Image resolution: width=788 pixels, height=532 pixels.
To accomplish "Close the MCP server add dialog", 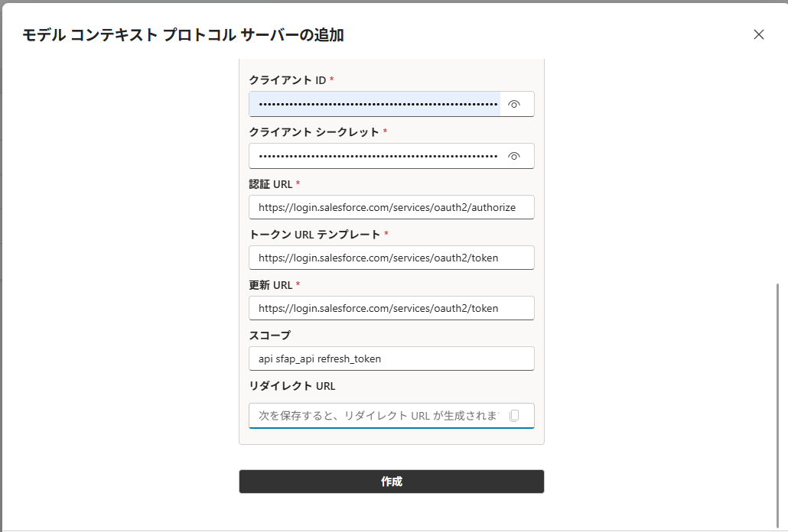I will click(759, 34).
